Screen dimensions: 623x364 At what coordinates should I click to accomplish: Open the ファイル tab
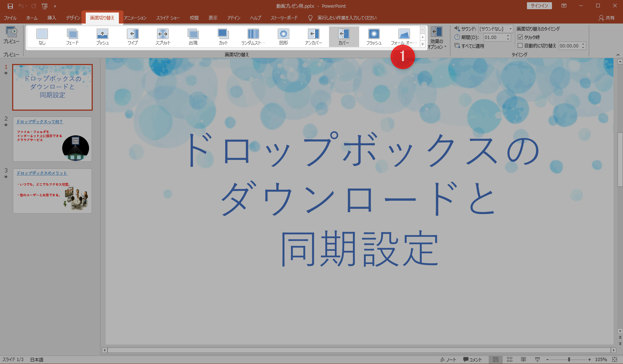click(10, 18)
